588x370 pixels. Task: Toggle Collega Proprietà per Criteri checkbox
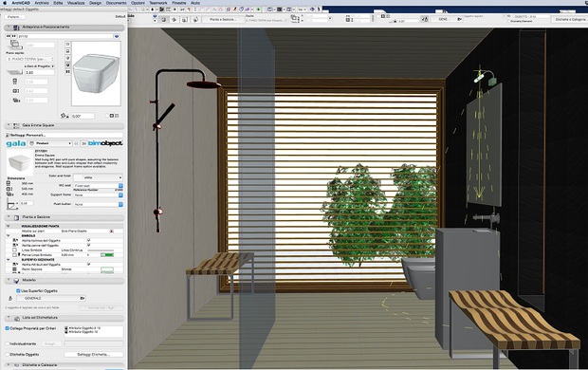(8, 328)
